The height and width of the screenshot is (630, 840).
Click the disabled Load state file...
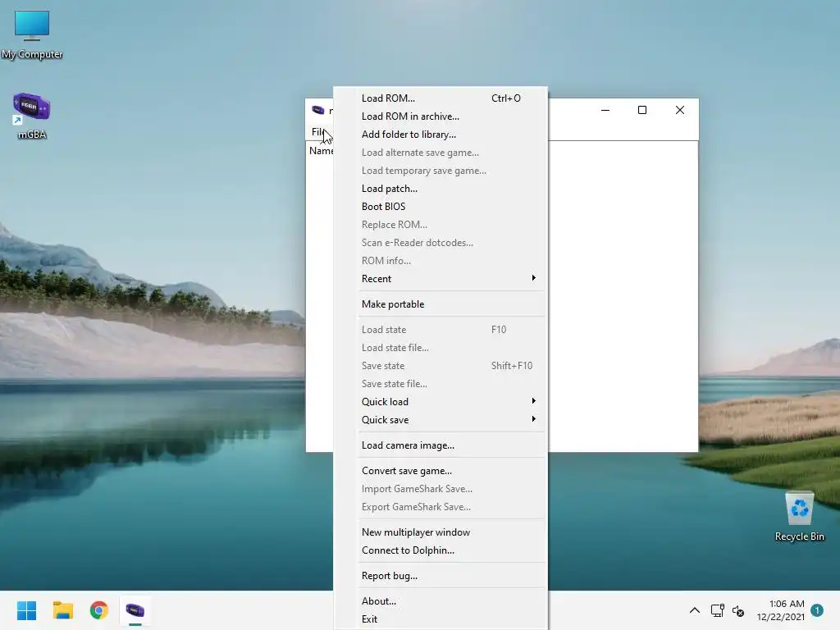pos(441,348)
